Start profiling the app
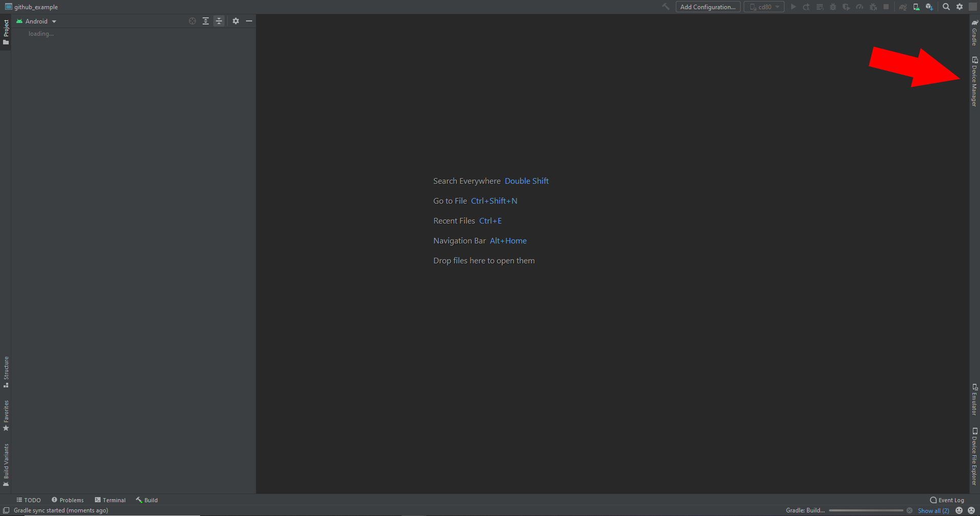Image resolution: width=980 pixels, height=516 pixels. coord(860,7)
